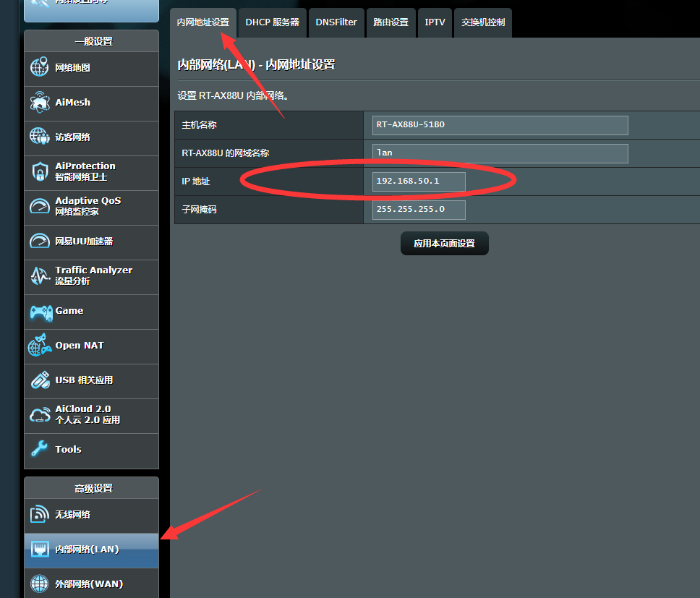Open AiMesh via its sidebar icon
700x598 pixels.
pyautogui.click(x=39, y=103)
